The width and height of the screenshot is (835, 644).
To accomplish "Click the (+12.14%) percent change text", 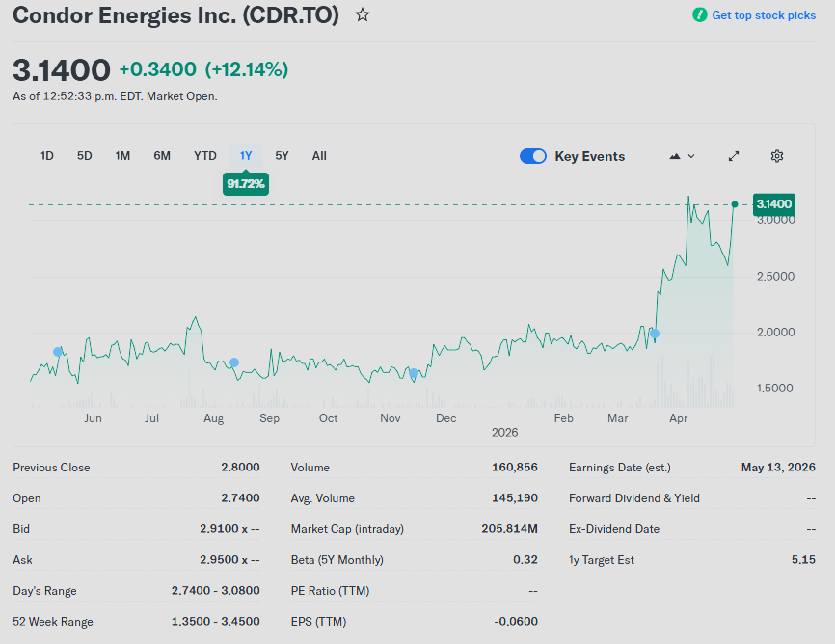I will [x=247, y=69].
